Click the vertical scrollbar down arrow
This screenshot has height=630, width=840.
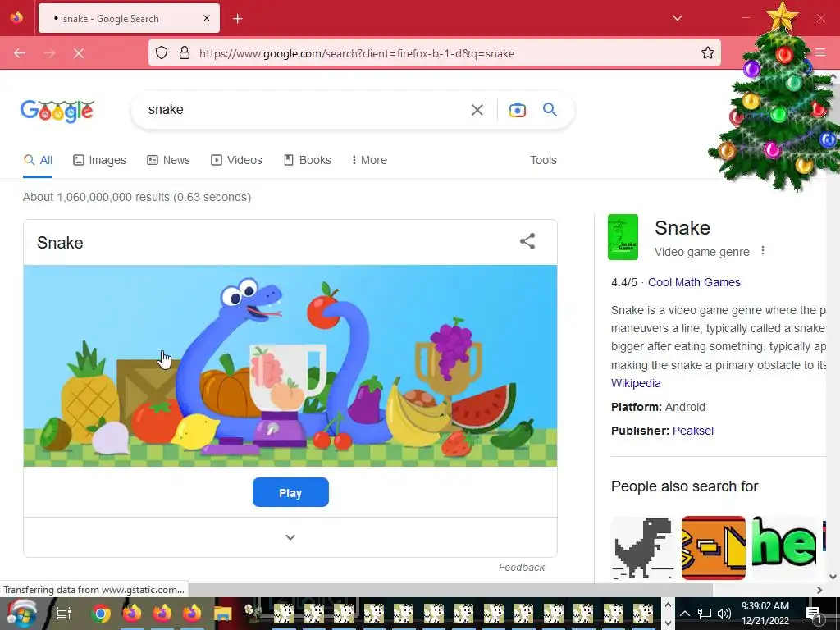pyautogui.click(x=833, y=577)
